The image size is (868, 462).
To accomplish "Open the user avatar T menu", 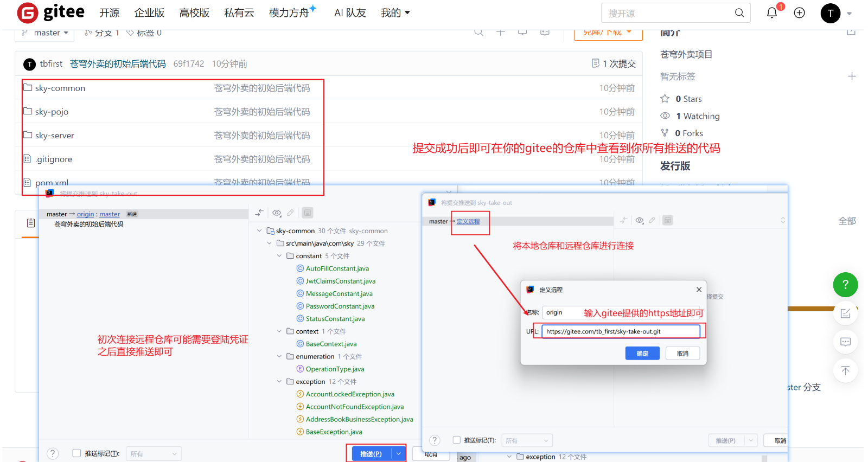I will point(830,13).
